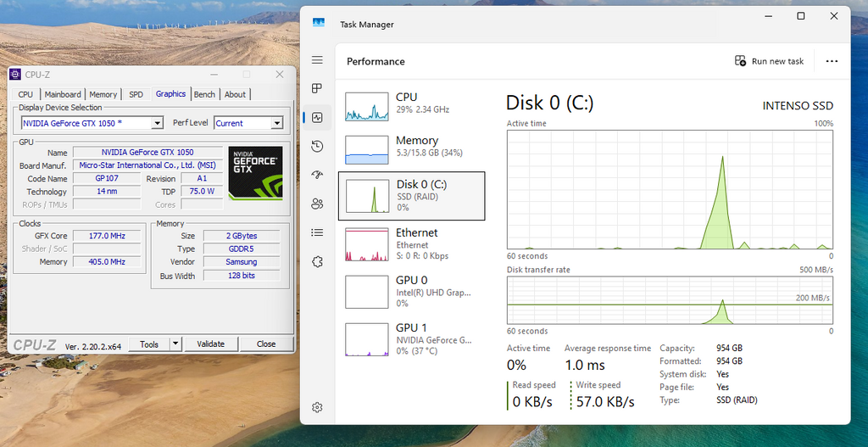Image resolution: width=868 pixels, height=447 pixels.
Task: Click Board Manuf. Micro-Star International value
Action: tap(147, 165)
